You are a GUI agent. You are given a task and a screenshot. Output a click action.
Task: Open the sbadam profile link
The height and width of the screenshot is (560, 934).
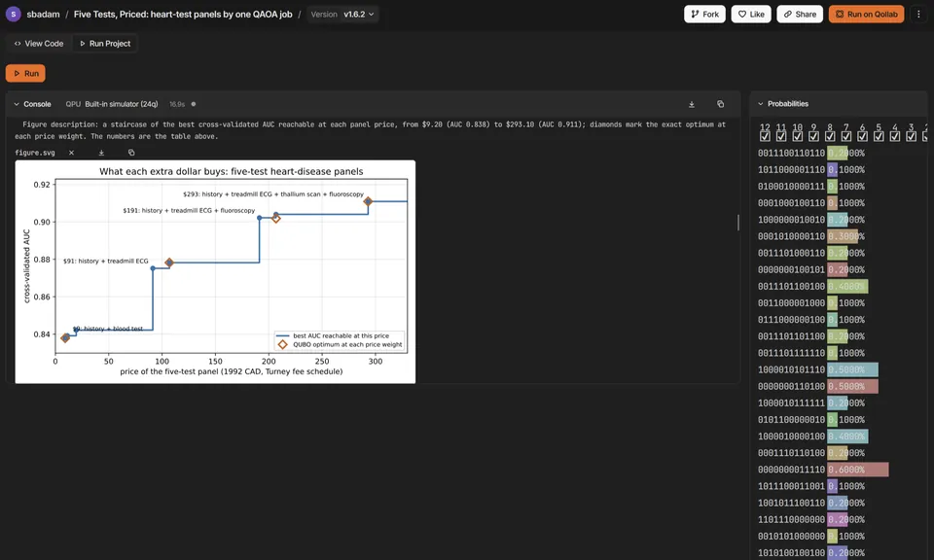click(x=43, y=15)
